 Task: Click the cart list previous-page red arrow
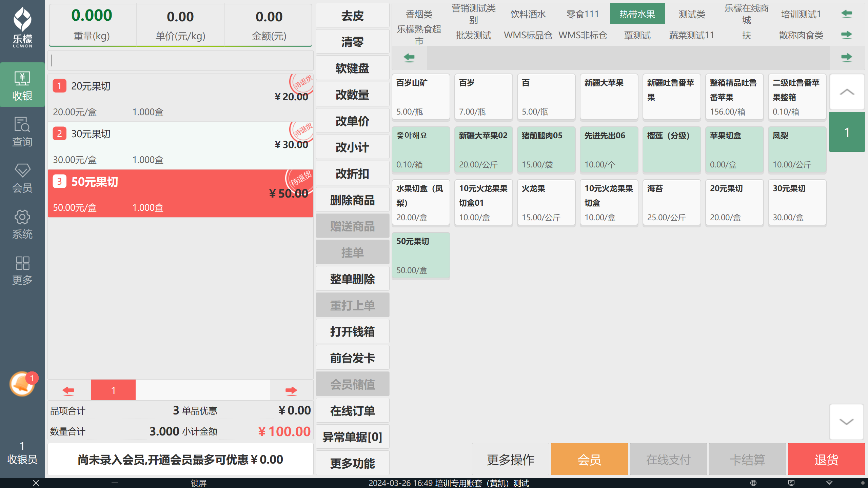69,390
